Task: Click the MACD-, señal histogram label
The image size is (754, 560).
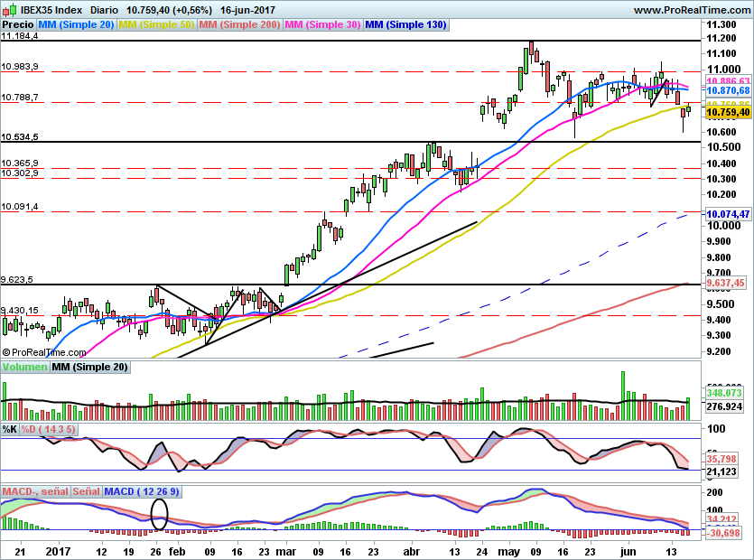Action: pos(35,491)
